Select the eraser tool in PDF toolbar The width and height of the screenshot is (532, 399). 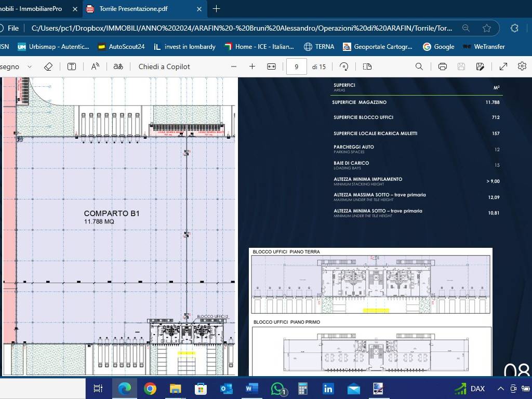[x=48, y=66]
